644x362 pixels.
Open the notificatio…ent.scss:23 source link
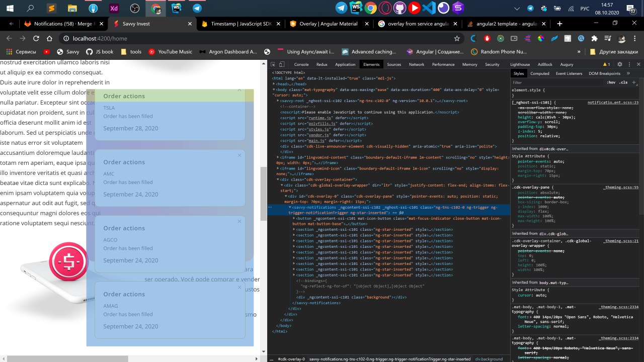tap(613, 102)
